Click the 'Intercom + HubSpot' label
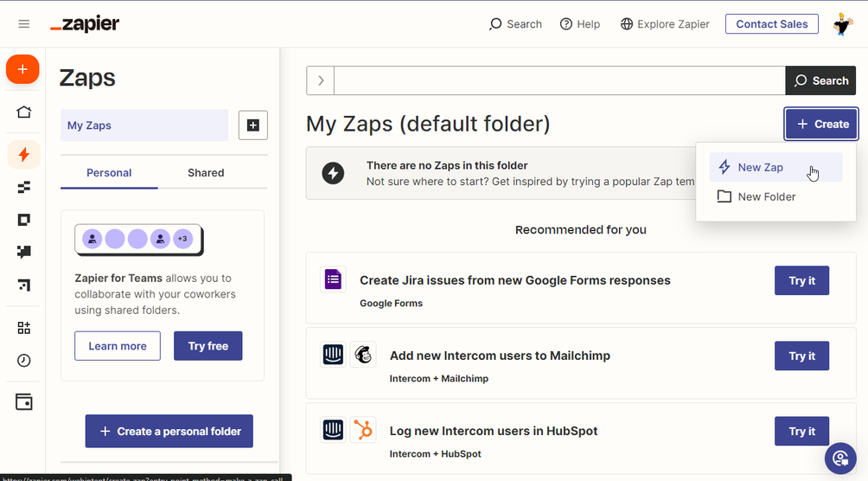The image size is (868, 481). point(435,454)
